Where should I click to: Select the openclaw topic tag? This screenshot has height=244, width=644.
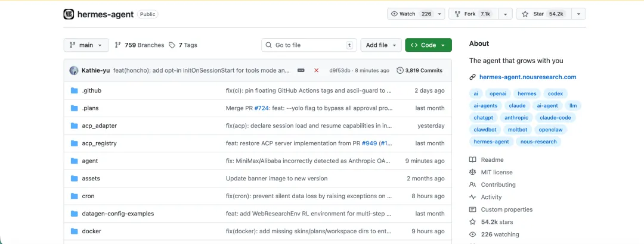[551, 130]
